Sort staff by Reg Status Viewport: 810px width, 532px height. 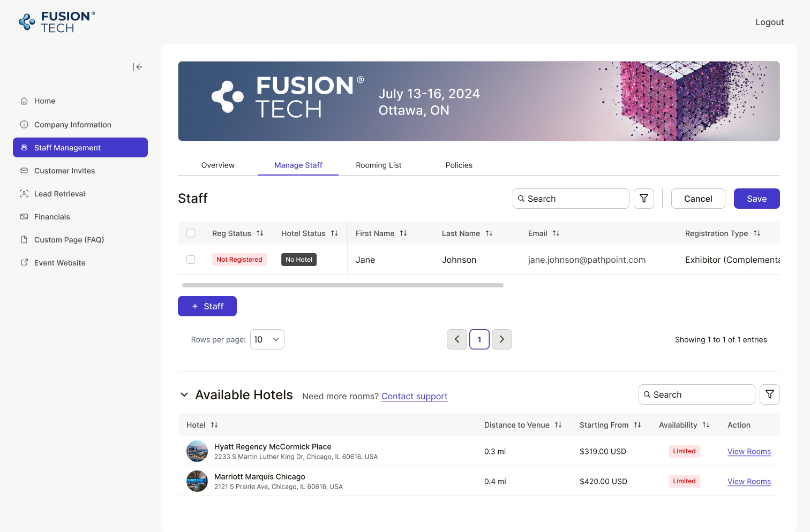pyautogui.click(x=260, y=233)
